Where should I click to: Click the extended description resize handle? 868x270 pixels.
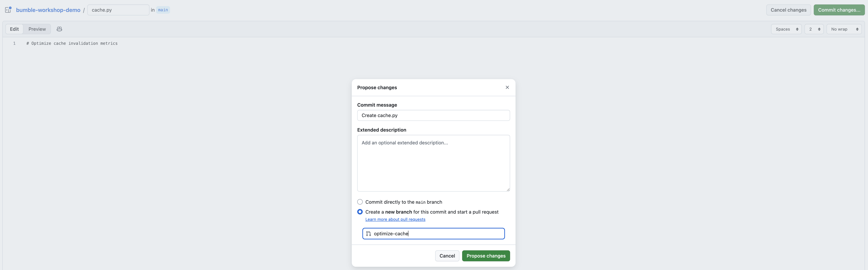(x=508, y=190)
